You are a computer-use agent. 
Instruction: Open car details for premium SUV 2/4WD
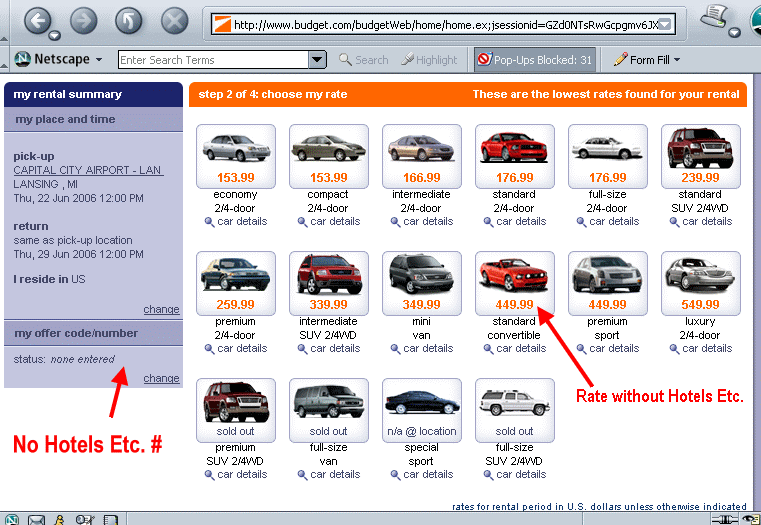coord(236,475)
